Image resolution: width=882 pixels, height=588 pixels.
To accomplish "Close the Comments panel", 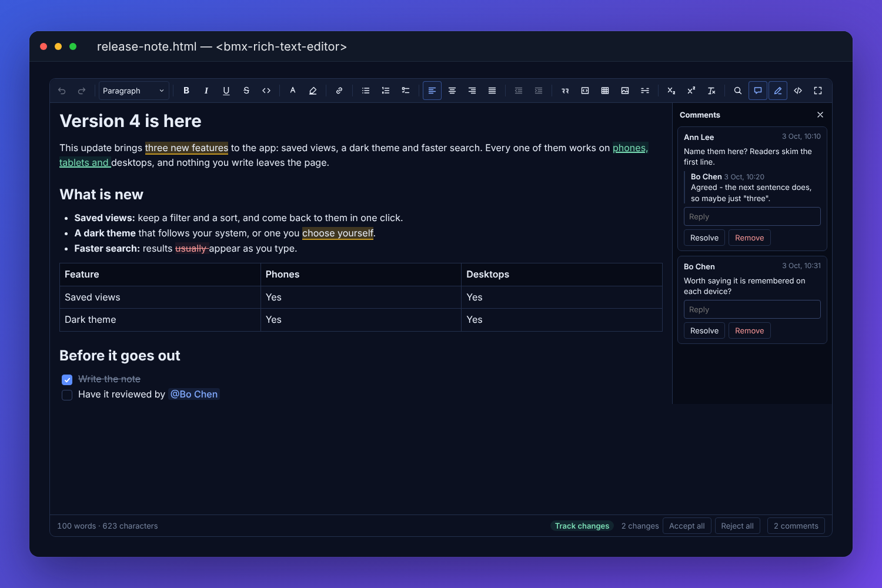I will 820,115.
